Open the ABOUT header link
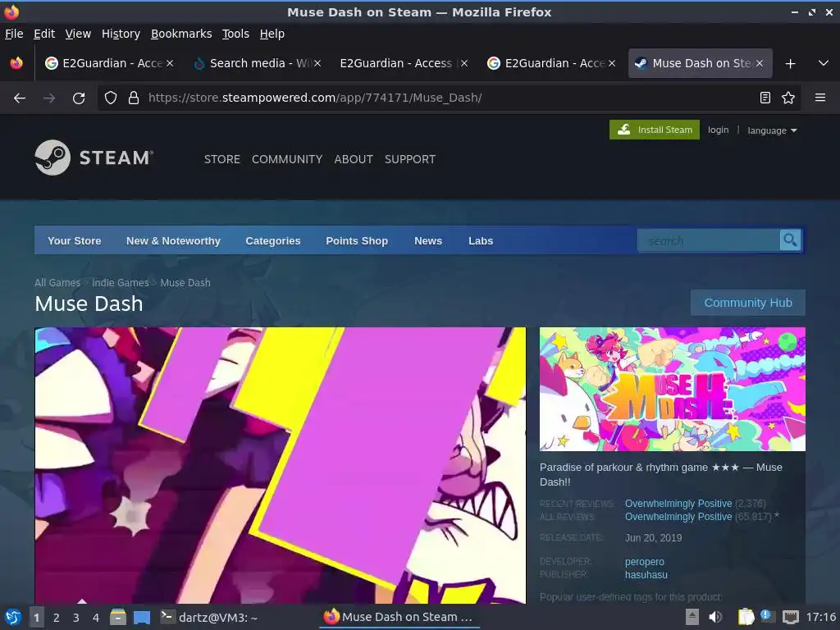Screen dimensions: 840x630 [x=354, y=159]
